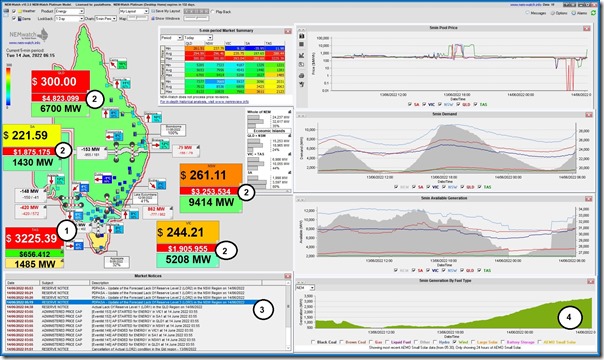Click the Weather sun icon
Screen dimensions: 604x360
tap(20, 11)
